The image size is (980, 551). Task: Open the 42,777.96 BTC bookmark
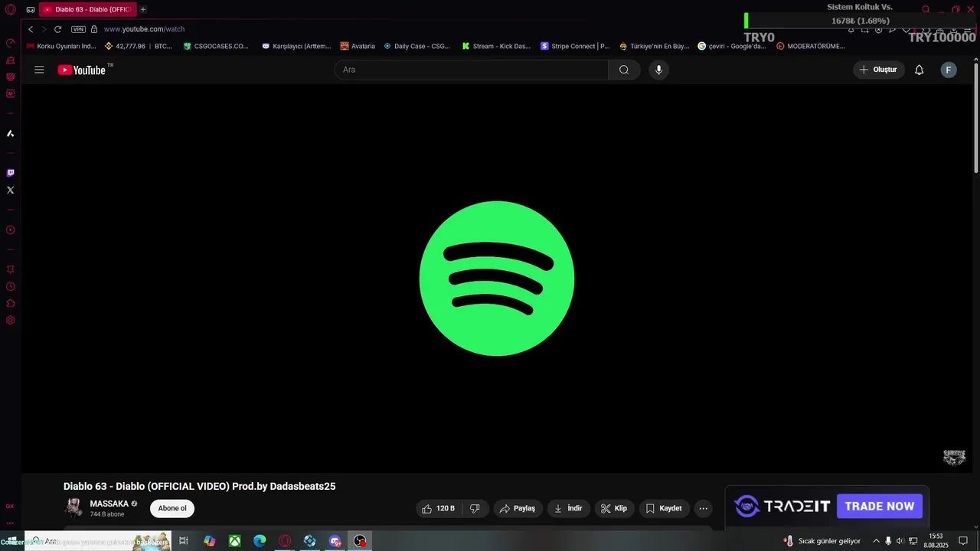click(x=139, y=46)
